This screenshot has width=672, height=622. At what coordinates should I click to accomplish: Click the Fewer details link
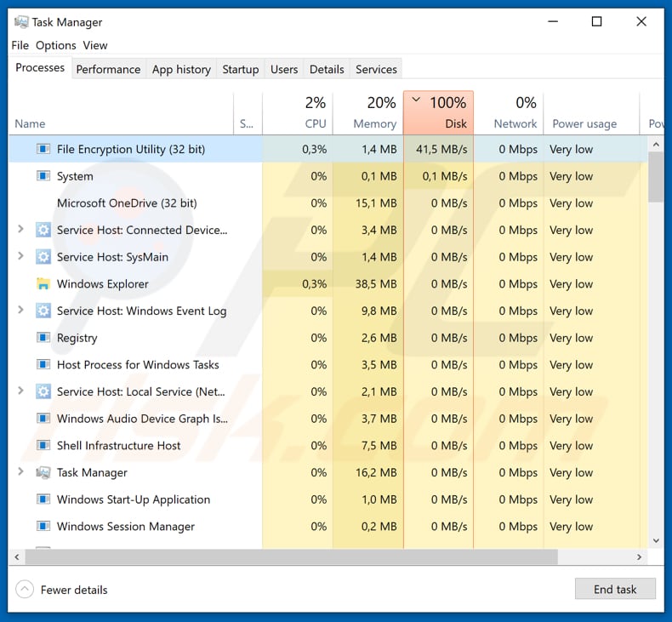[x=74, y=590]
